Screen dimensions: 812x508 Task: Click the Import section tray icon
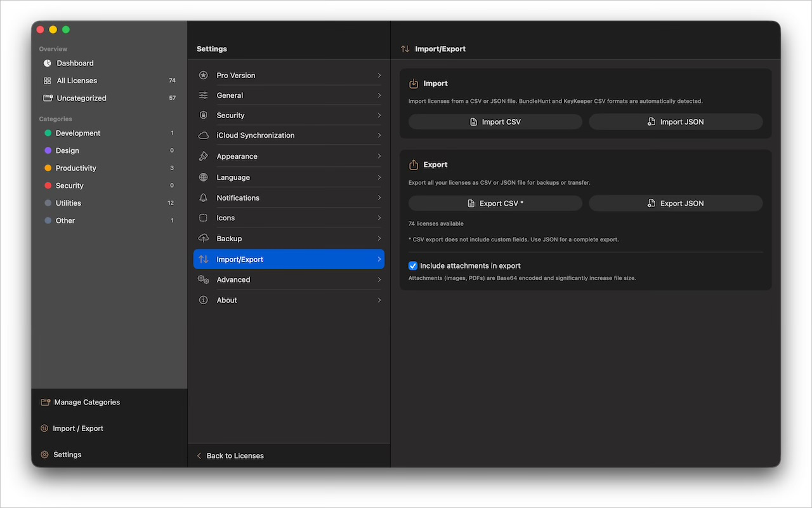tap(414, 83)
